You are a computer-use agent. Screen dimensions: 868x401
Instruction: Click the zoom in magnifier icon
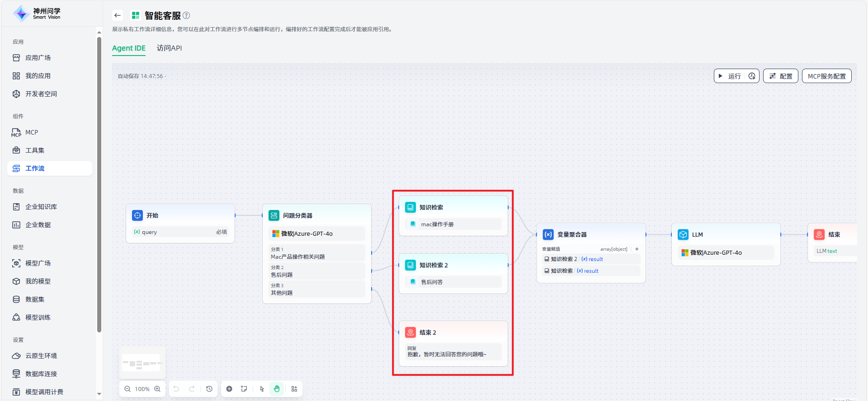(157, 389)
